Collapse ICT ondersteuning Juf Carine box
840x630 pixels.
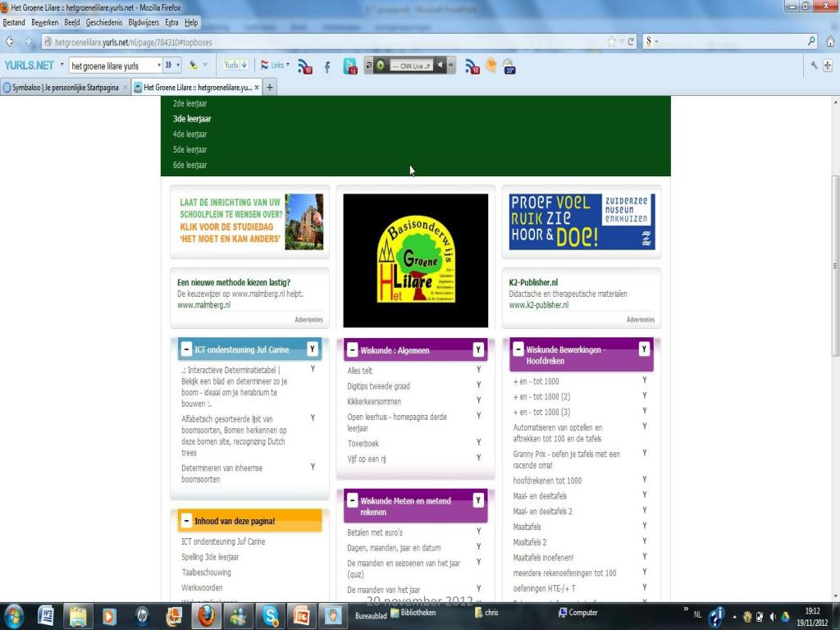click(186, 349)
